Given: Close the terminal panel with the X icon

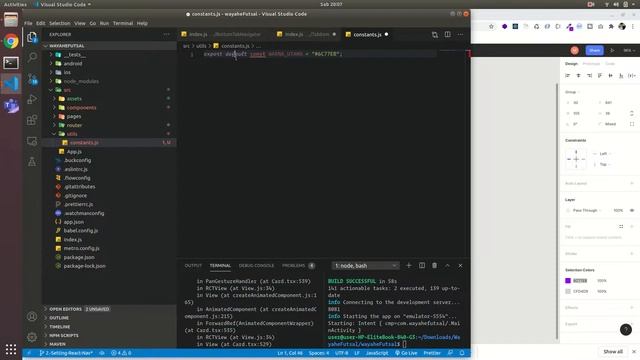Looking at the screenshot, I should 460,265.
